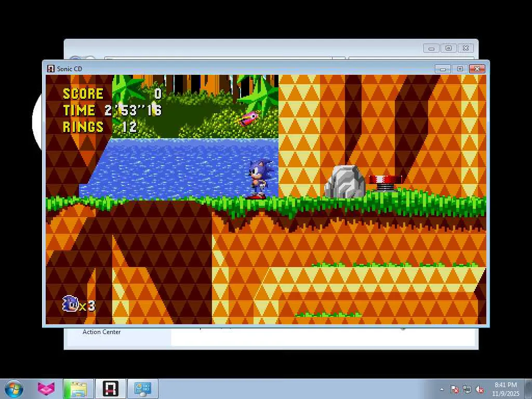The image size is (532, 399).
Task: Click the red spring in the game
Action: (385, 183)
